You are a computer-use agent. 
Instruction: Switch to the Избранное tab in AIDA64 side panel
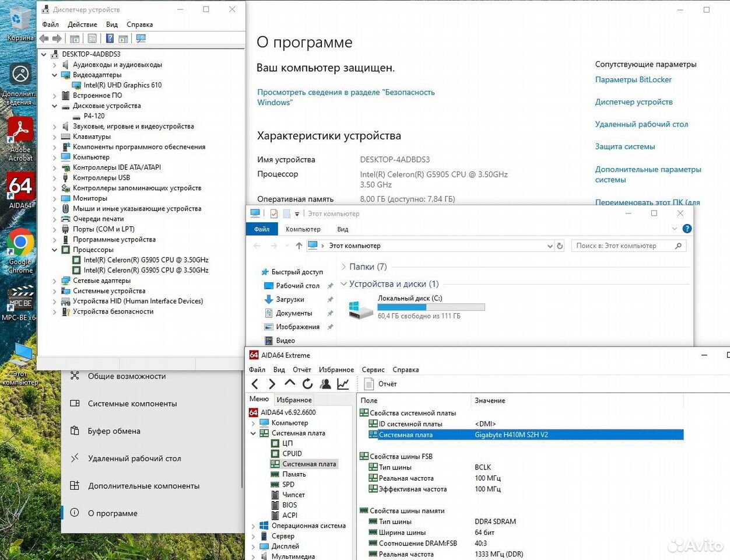(x=294, y=400)
